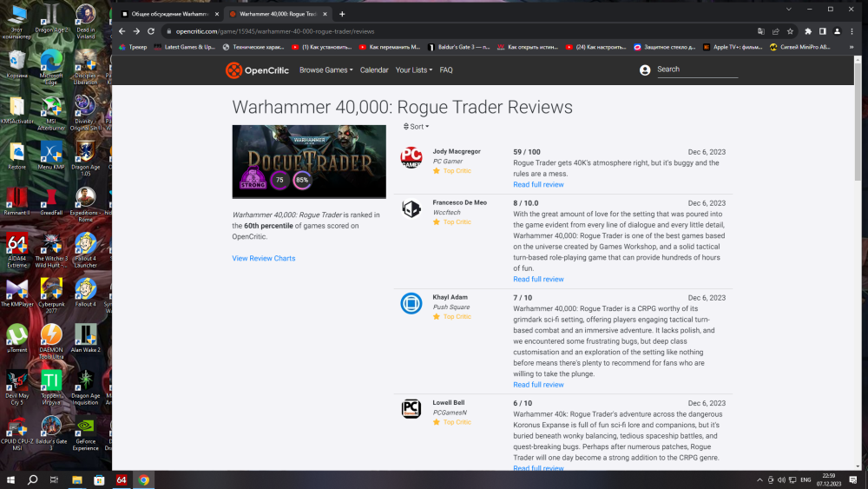Open File Explorer from the taskbar

(x=77, y=479)
